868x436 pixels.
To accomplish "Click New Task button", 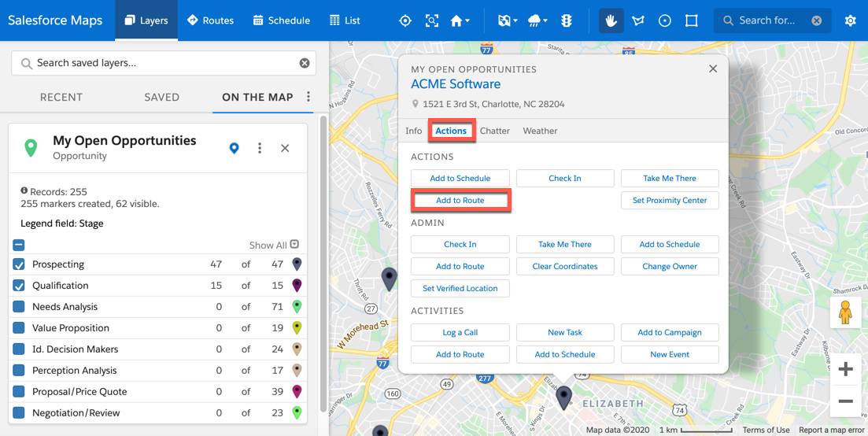I will (x=565, y=333).
